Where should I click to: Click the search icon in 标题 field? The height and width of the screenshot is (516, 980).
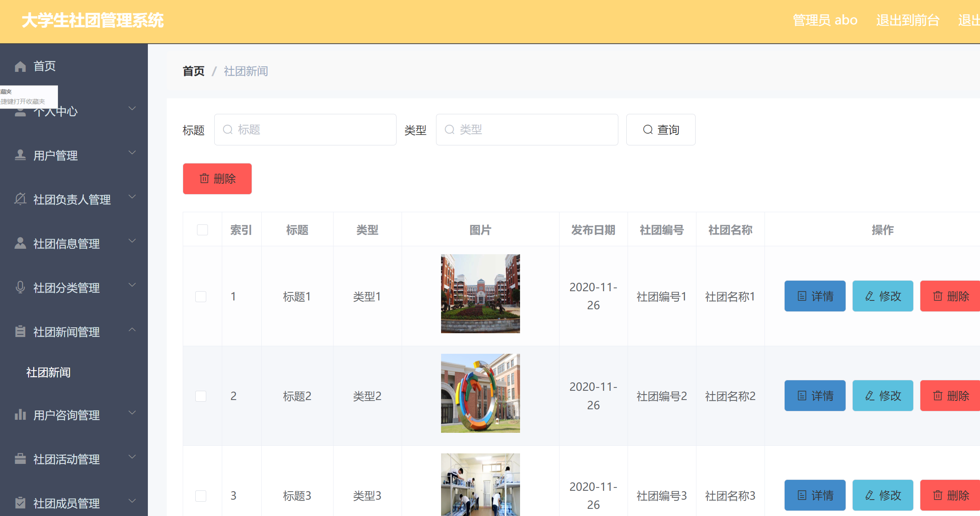pos(228,129)
